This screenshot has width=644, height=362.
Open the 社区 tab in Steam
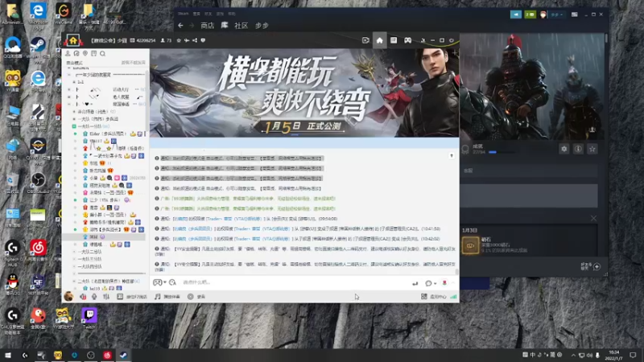pos(241,26)
